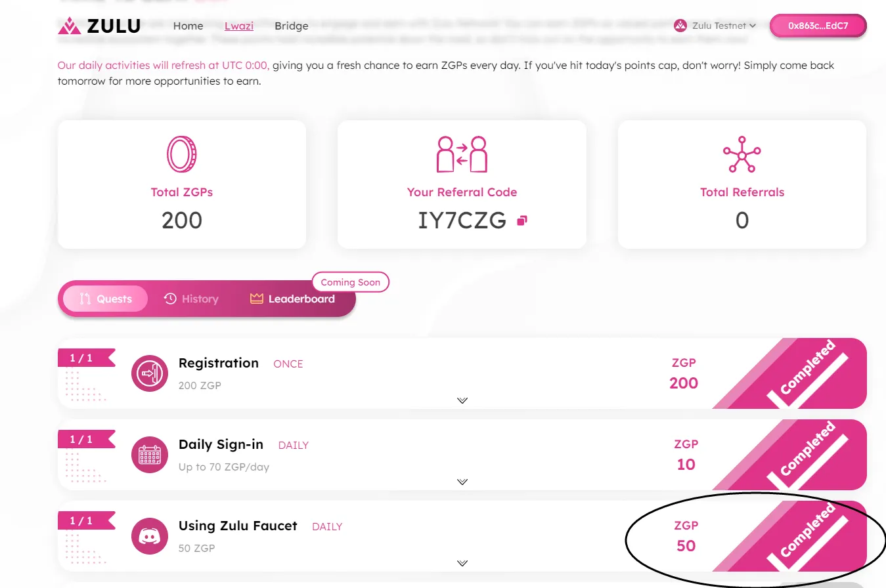Open the Zulu Testnet network dropdown
886x588 pixels.
coord(715,26)
